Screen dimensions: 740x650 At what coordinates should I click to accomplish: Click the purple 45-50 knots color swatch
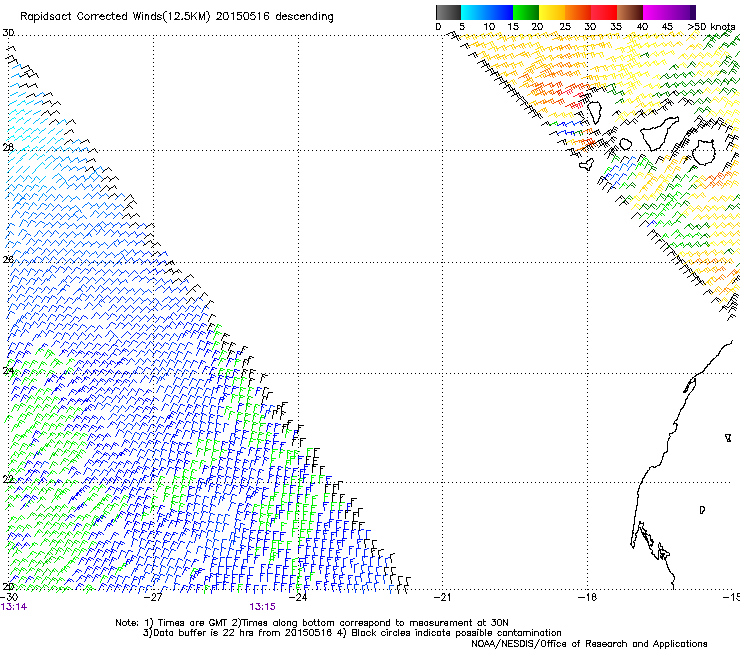682,12
